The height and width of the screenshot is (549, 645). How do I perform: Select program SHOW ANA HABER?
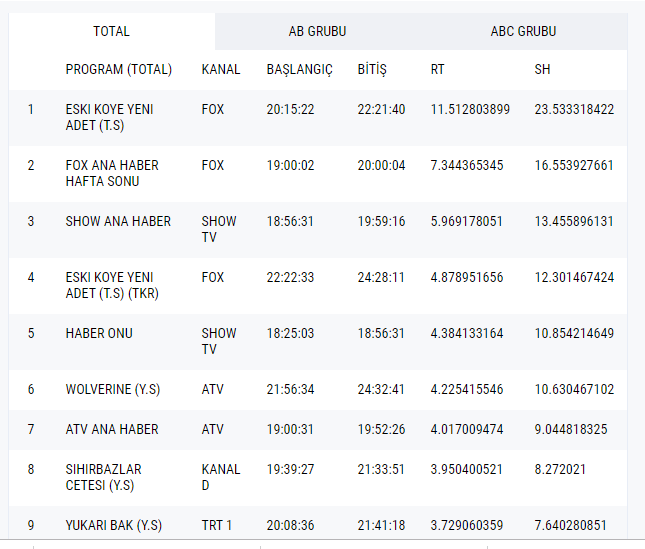tap(118, 221)
